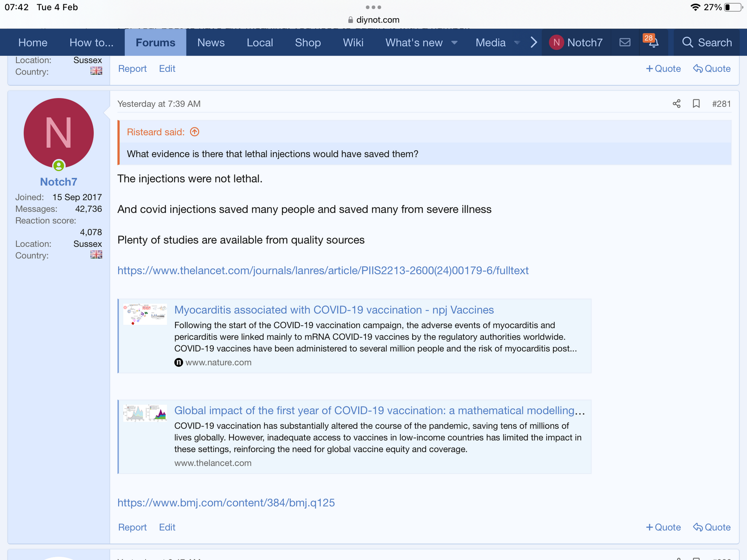
Task: Expand the What's new dropdown arrow
Action: (x=454, y=43)
